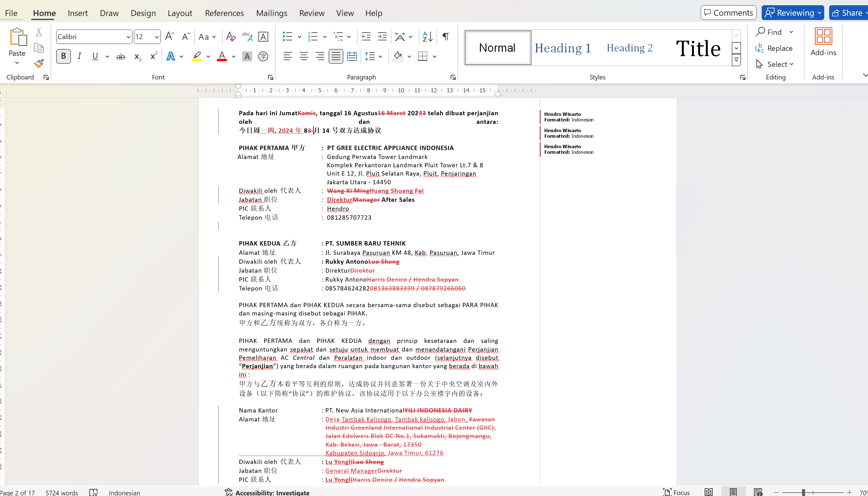Clear all formatting eraser icon
The height and width of the screenshot is (496, 868).
pos(231,36)
